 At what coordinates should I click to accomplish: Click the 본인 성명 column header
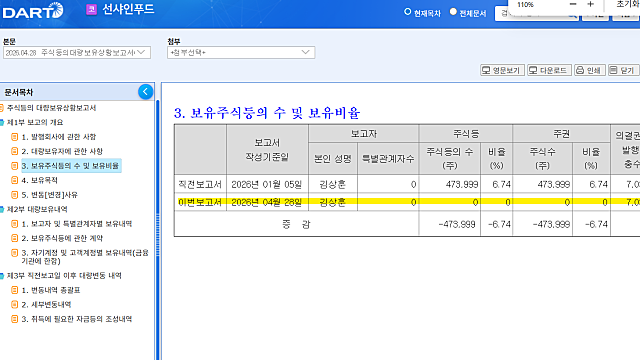pyautogui.click(x=333, y=159)
